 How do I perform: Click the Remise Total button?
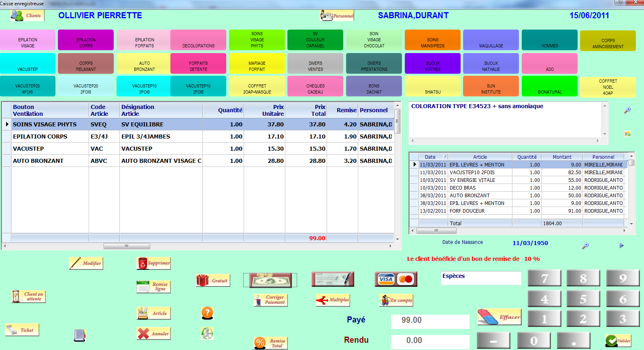(271, 343)
